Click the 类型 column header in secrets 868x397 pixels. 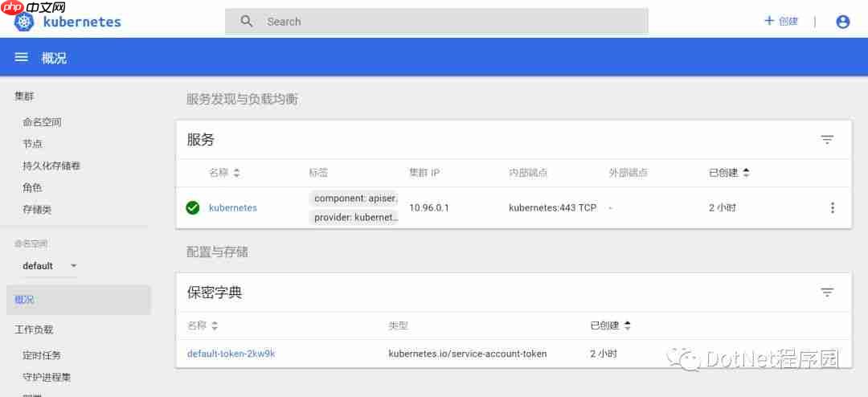[398, 325]
